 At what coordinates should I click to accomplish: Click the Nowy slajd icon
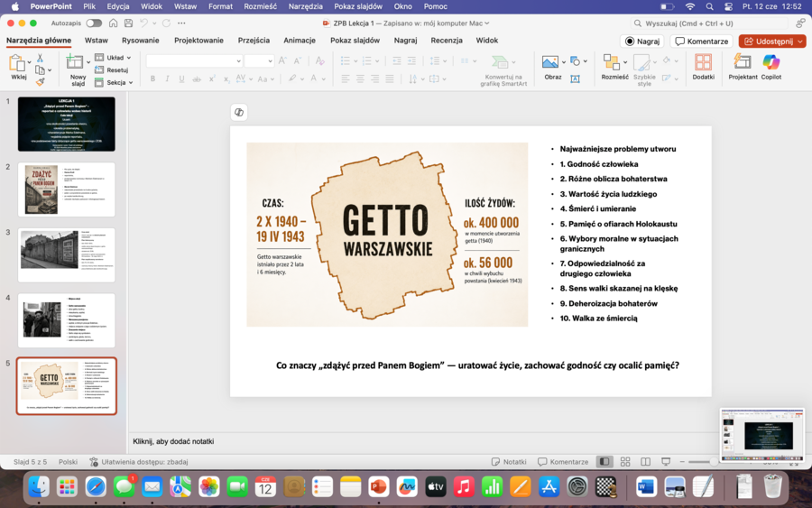click(75, 62)
